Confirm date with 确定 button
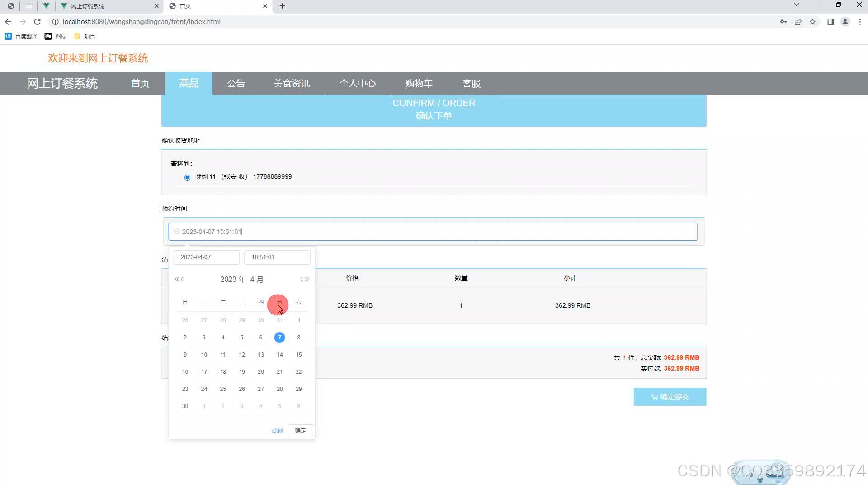 click(x=301, y=431)
